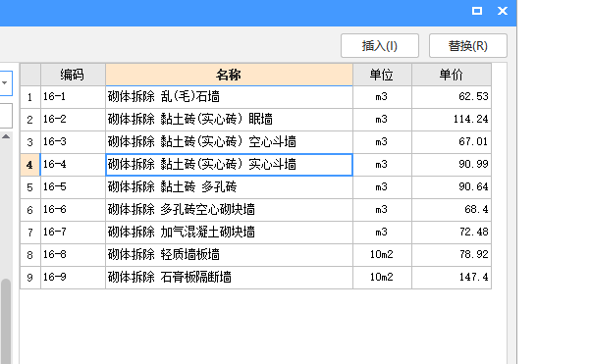Close the dialog with the X icon

[x=503, y=11]
